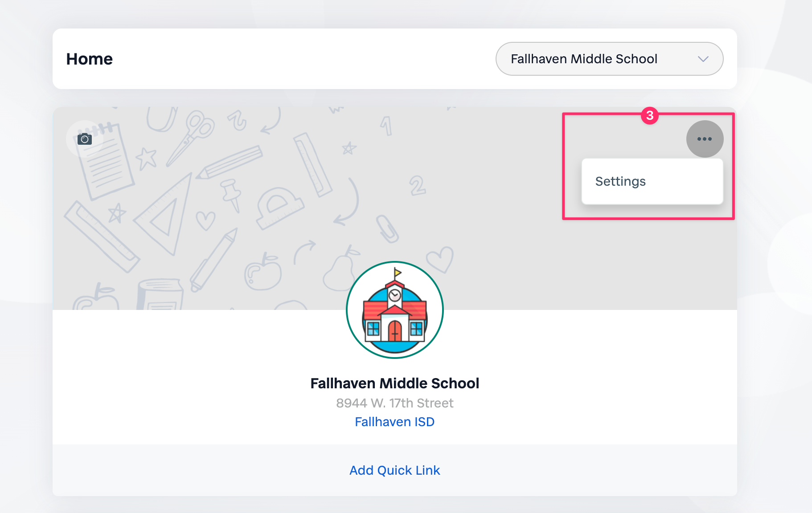Viewport: 812px width, 513px height.
Task: Click the paperclip doodle in the cover banner
Action: point(387,228)
